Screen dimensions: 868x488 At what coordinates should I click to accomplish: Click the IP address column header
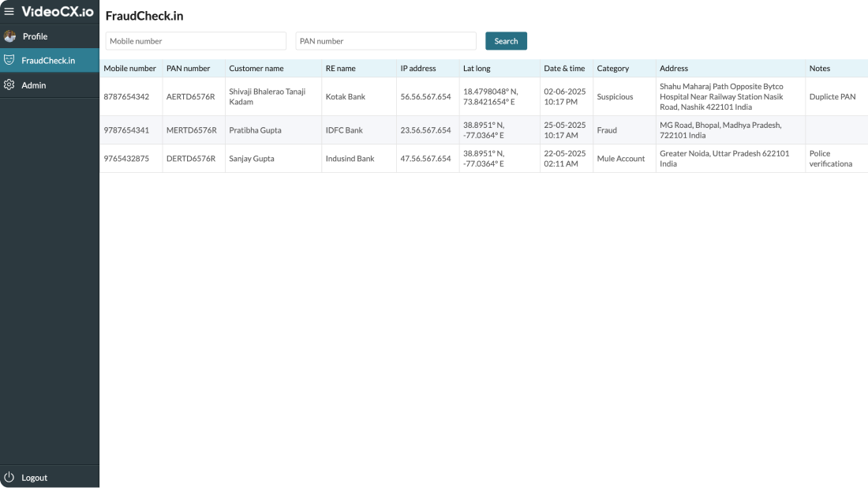[418, 68]
